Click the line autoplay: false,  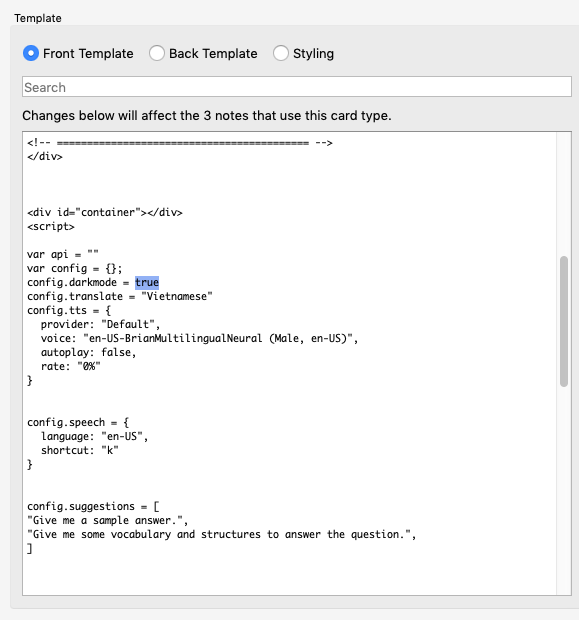pyautogui.click(x=89, y=352)
